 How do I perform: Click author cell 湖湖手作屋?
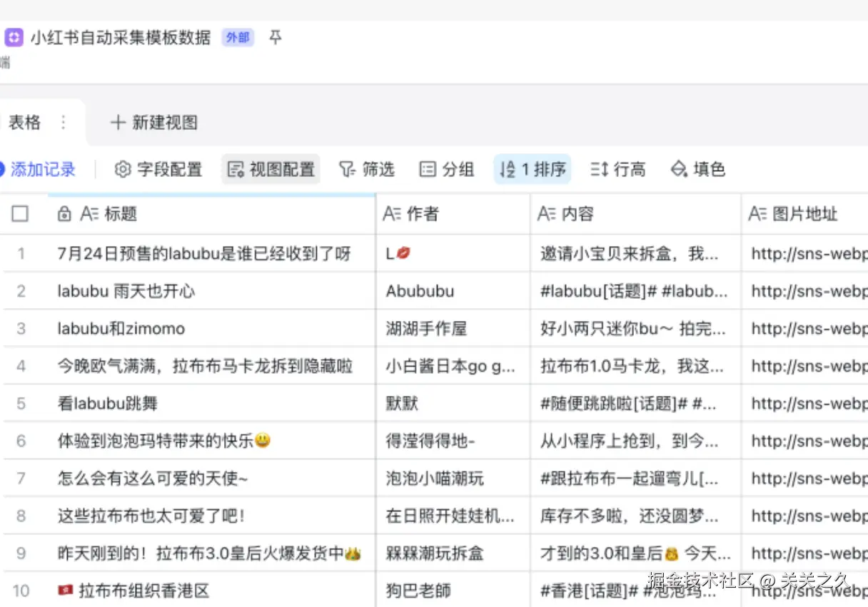coord(453,329)
